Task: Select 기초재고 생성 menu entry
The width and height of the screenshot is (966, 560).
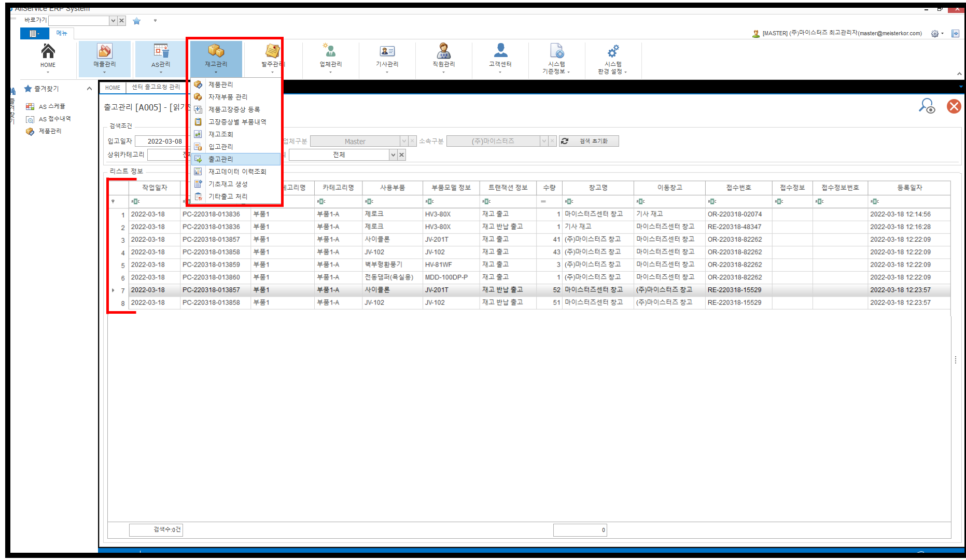Action: pyautogui.click(x=236, y=184)
